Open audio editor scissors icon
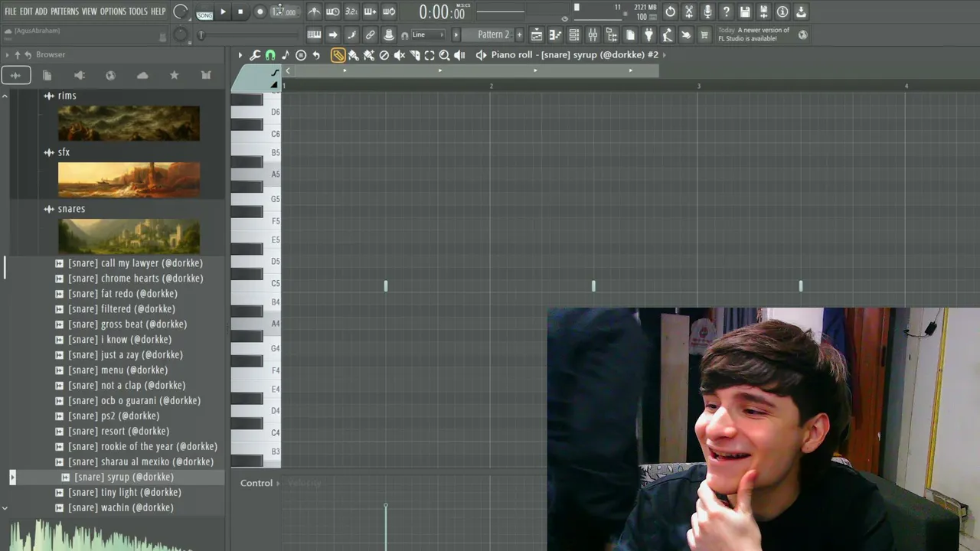Screen dimensions: 980x551 (x=689, y=11)
